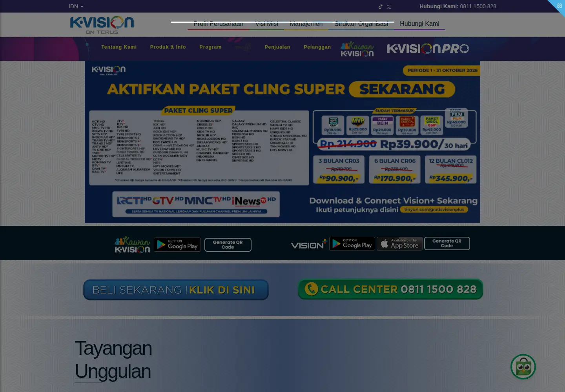This screenshot has height=392, width=565.
Task: Select the Struktur Organisasi submenu tab
Action: point(361,24)
